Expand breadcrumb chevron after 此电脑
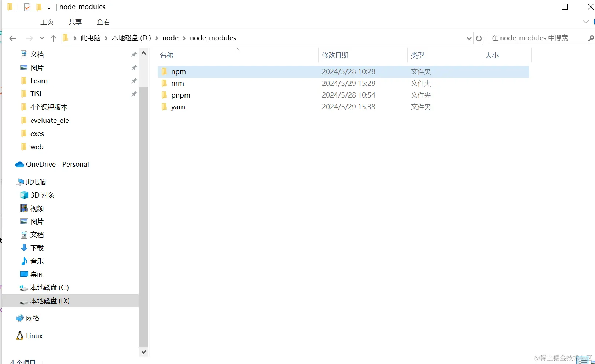Image resolution: width=595 pixels, height=364 pixels. click(x=106, y=38)
